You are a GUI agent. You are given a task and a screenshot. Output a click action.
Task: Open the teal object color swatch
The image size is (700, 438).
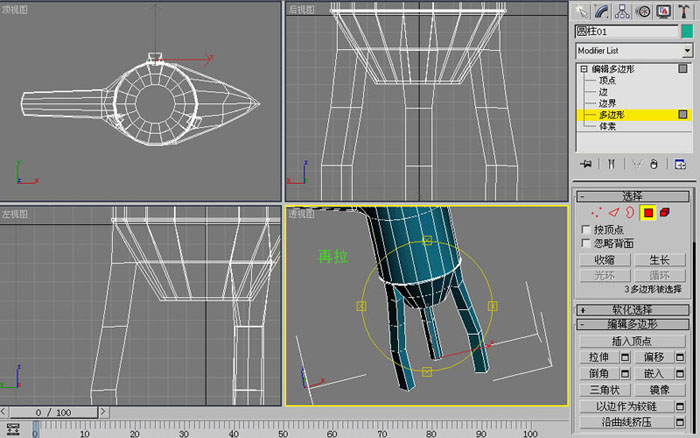tap(688, 31)
